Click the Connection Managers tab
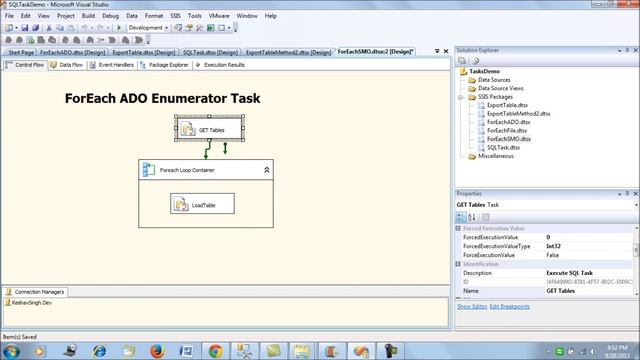The image size is (640, 360). click(35, 292)
